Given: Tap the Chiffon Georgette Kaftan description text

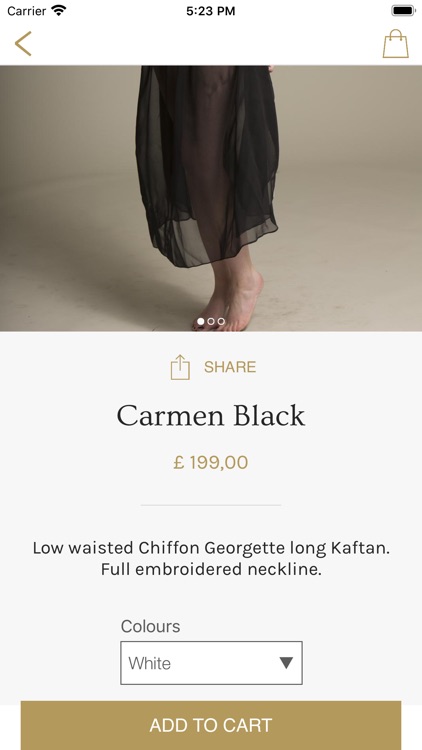Looking at the screenshot, I should click(211, 558).
